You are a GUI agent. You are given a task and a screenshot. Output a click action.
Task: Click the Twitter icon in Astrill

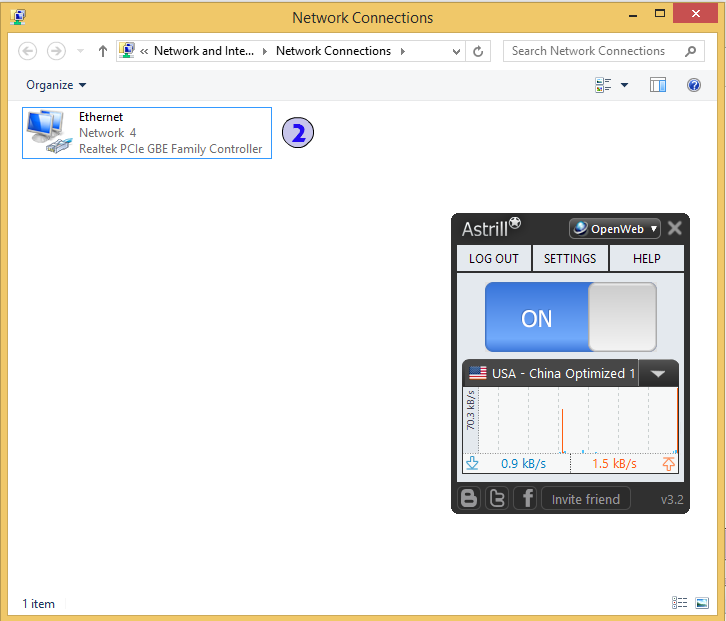[497, 498]
